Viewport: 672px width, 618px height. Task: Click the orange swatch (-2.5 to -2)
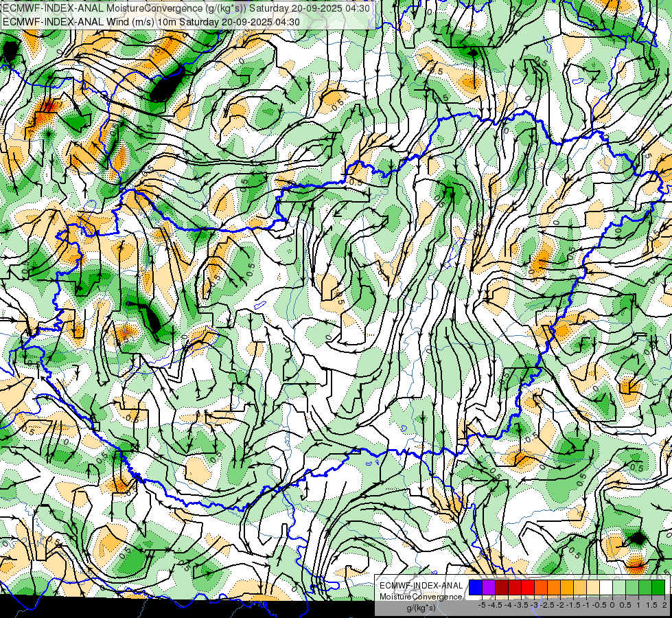554,587
